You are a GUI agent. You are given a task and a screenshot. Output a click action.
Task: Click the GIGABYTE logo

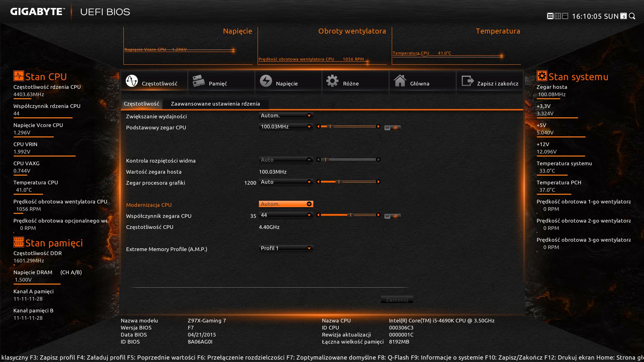pyautogui.click(x=37, y=12)
